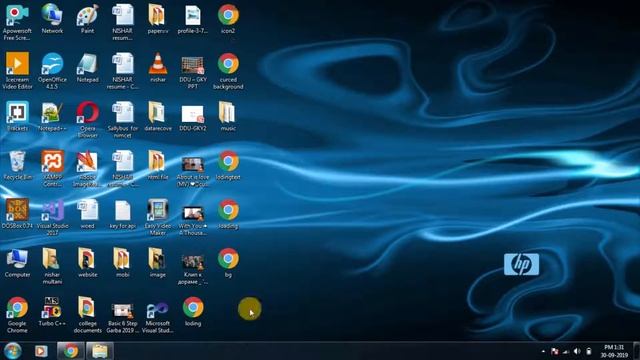Open the Action Center flag icon
The image size is (640, 360).
pos(555,351)
